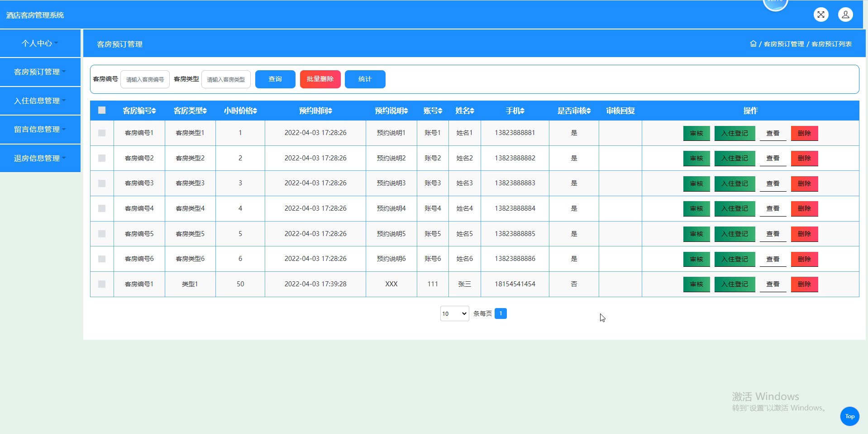Click 入住登记 for row 姓名2
The height and width of the screenshot is (434, 868).
(734, 159)
